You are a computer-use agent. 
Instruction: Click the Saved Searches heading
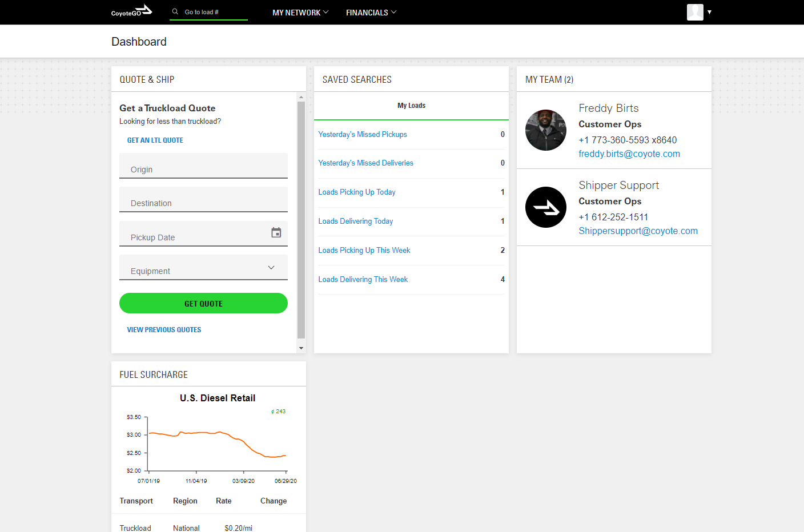[x=357, y=80]
